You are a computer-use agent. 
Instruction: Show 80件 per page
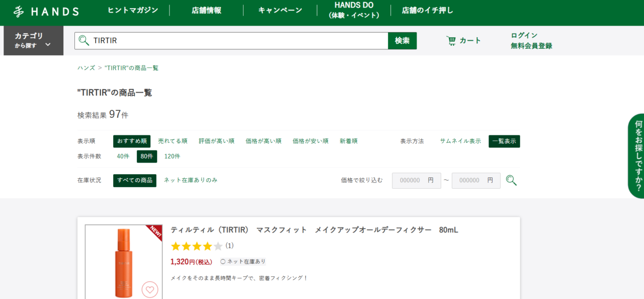147,157
